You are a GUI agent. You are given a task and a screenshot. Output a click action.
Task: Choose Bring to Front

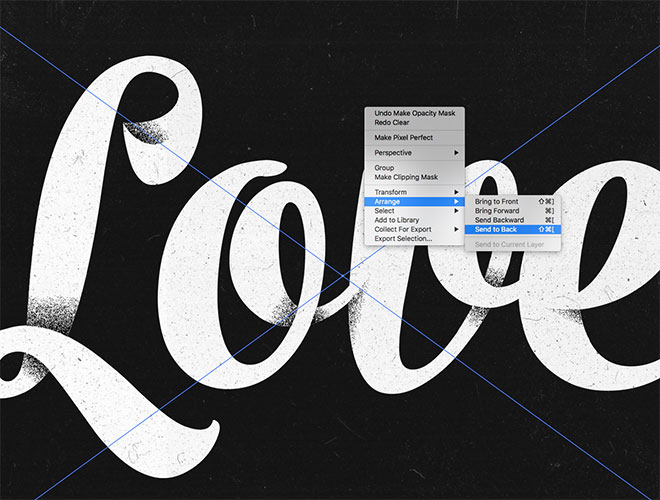(x=513, y=202)
